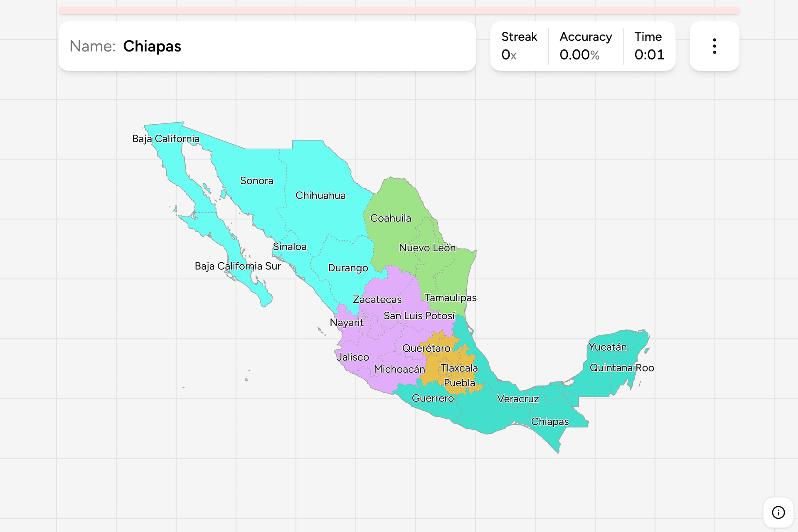The height and width of the screenshot is (532, 798).
Task: Click the Michoacán label
Action: [x=399, y=369]
